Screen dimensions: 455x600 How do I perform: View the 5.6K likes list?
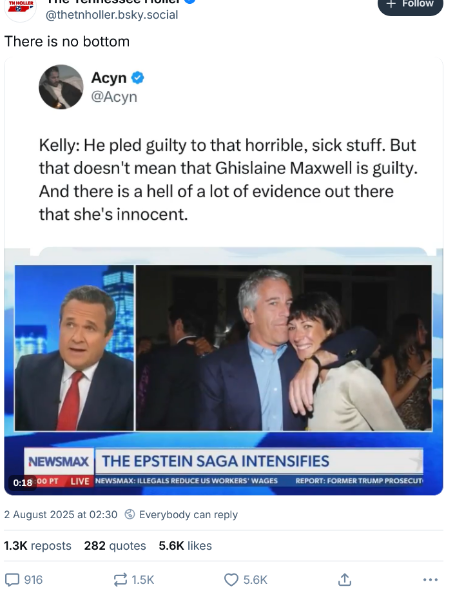(185, 546)
